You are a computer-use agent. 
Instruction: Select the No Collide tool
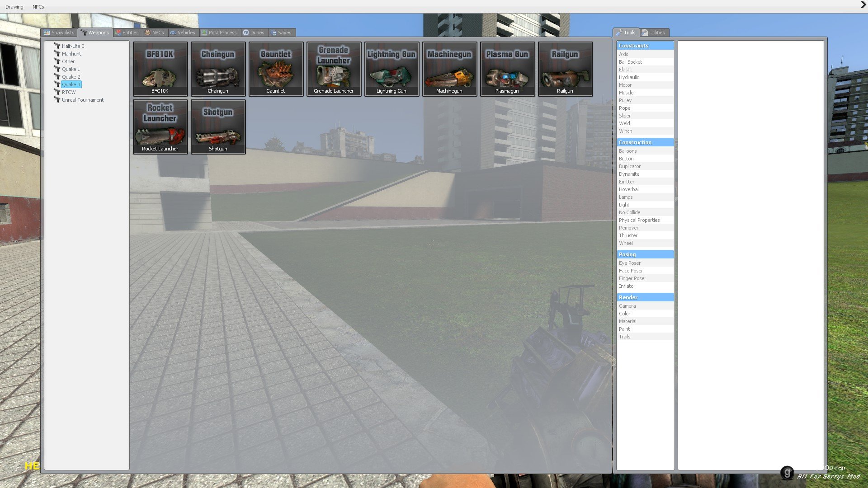(x=645, y=212)
